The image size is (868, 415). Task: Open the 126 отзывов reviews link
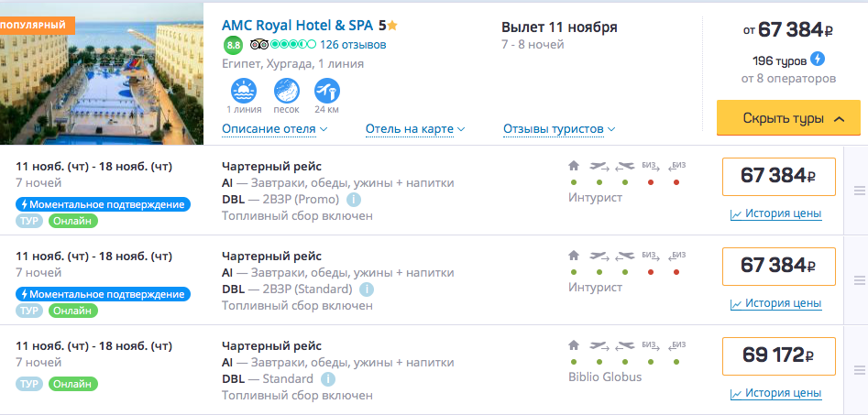coord(353,44)
